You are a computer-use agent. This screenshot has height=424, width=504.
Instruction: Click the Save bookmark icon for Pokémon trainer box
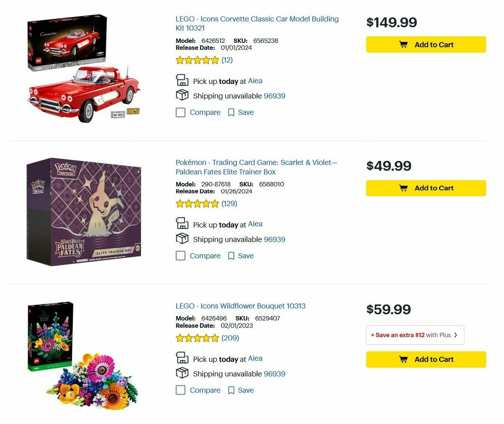[x=231, y=255]
